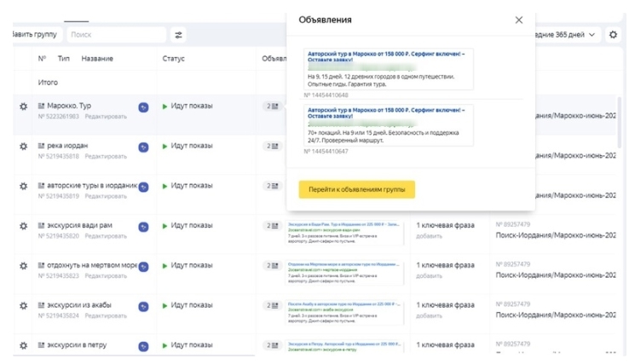Open ads count badge for Марокко. Тур
Viewport: 635px width, 364px height.
[273, 106]
